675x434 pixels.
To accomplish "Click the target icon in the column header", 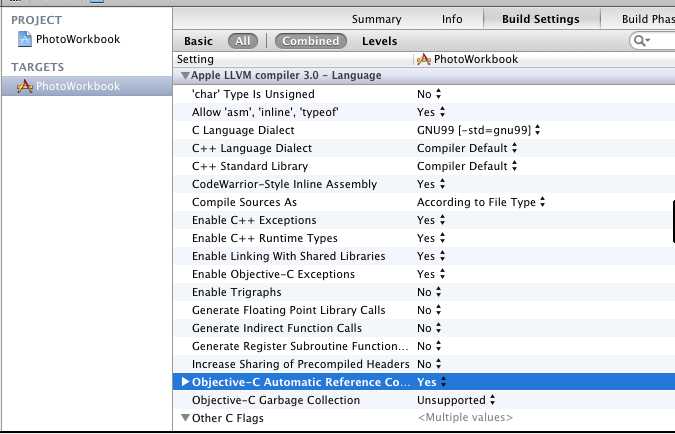I will [423, 59].
